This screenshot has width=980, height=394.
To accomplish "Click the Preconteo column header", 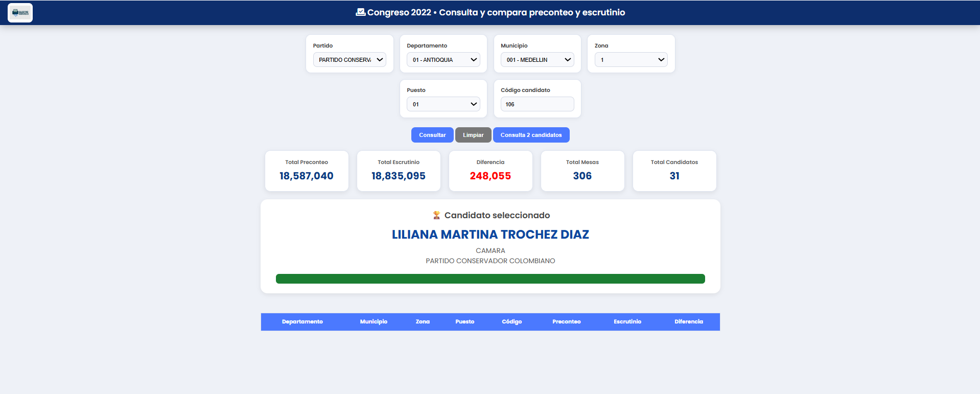I will 566,321.
